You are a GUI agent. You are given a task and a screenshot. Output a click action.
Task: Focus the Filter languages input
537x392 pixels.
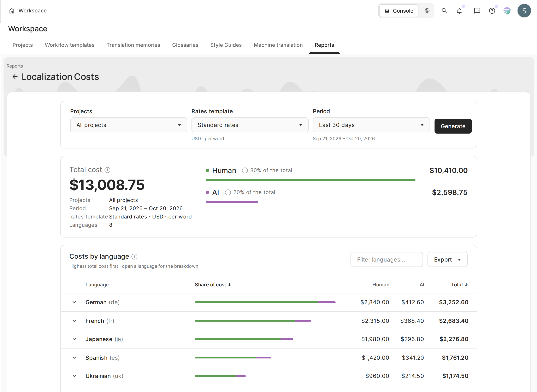[387, 260]
